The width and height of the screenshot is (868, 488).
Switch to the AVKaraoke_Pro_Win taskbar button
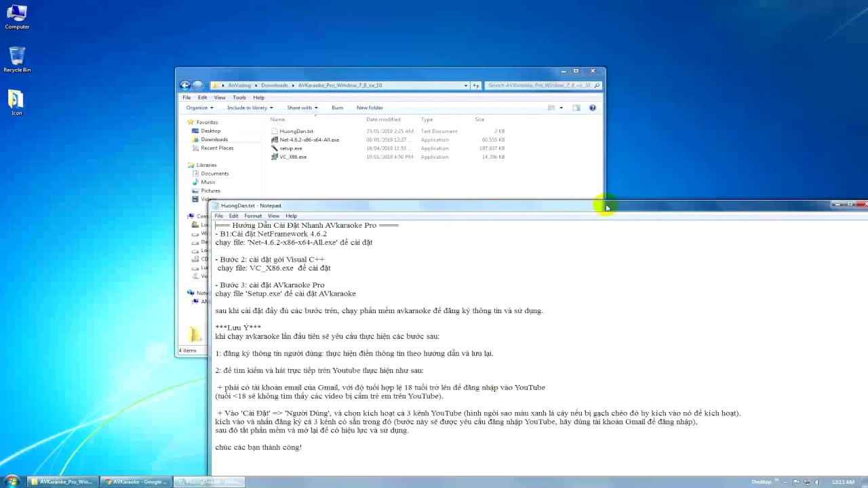coord(63,482)
